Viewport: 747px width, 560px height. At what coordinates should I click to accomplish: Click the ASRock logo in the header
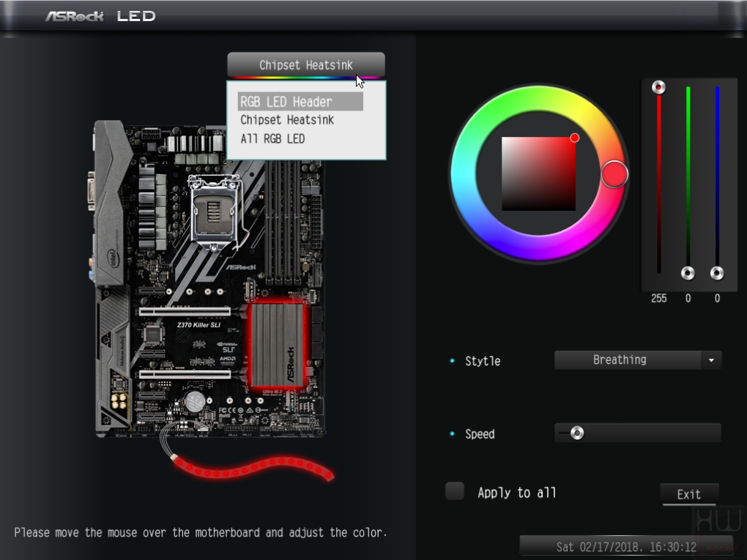click(74, 16)
